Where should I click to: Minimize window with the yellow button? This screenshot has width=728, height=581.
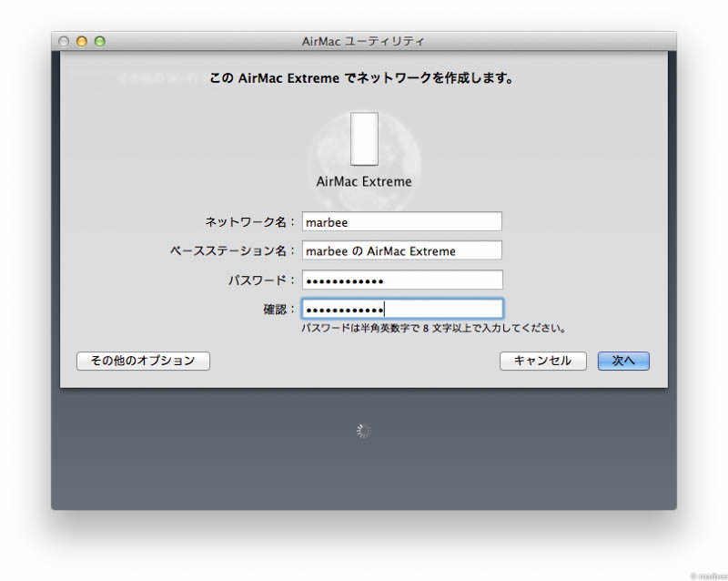tap(81, 41)
